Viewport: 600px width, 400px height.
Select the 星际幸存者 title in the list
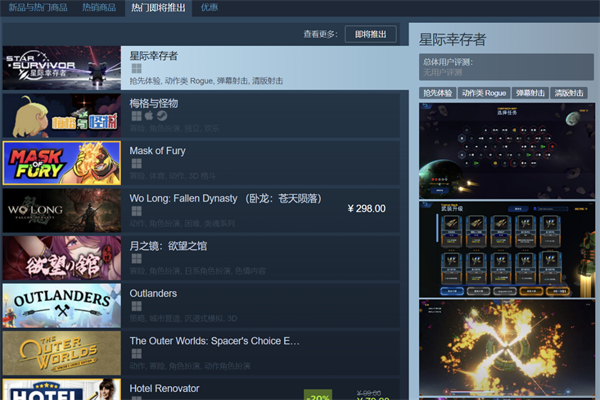(x=153, y=56)
